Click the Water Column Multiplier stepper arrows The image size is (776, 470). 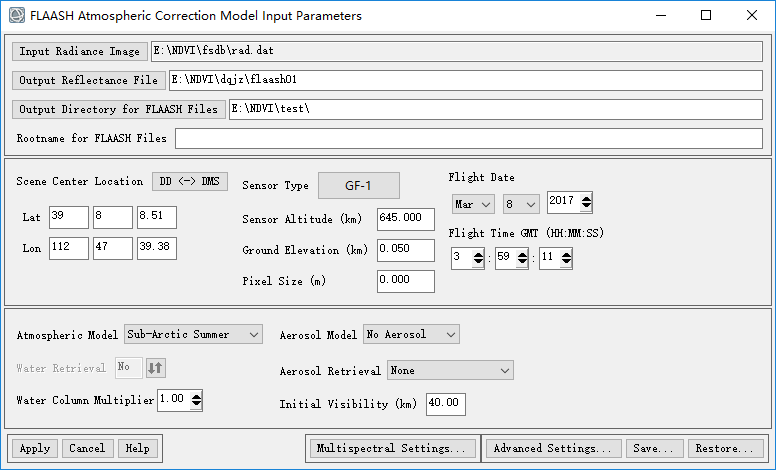point(196,400)
